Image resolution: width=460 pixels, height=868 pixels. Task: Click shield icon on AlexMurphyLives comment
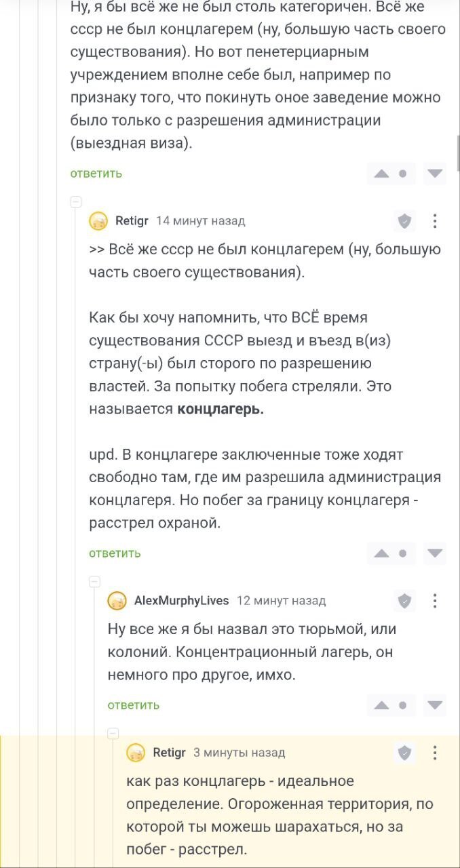click(x=404, y=600)
